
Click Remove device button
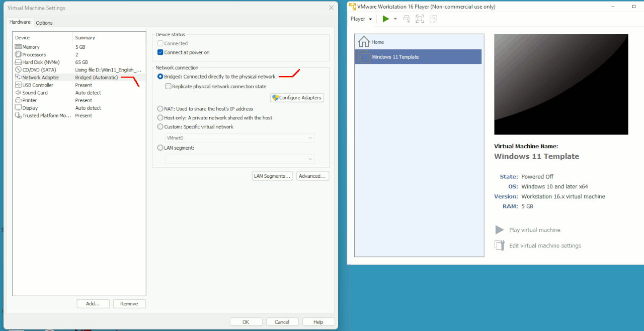(129, 304)
